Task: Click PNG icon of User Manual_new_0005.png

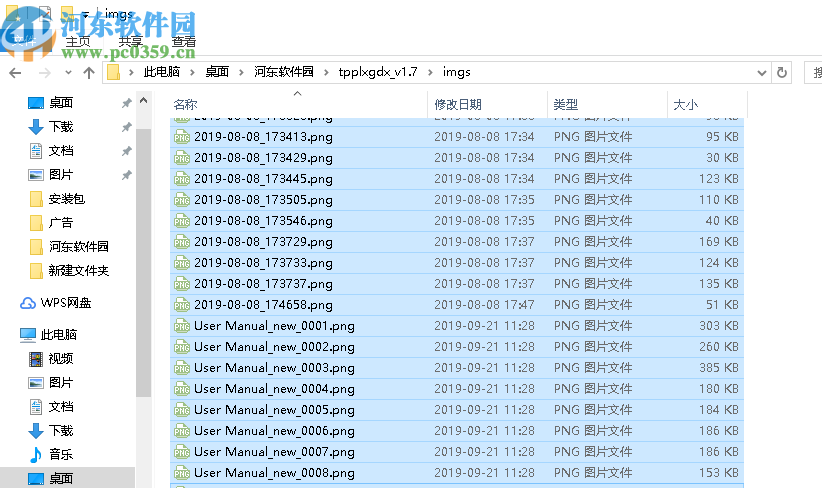Action: pos(181,410)
